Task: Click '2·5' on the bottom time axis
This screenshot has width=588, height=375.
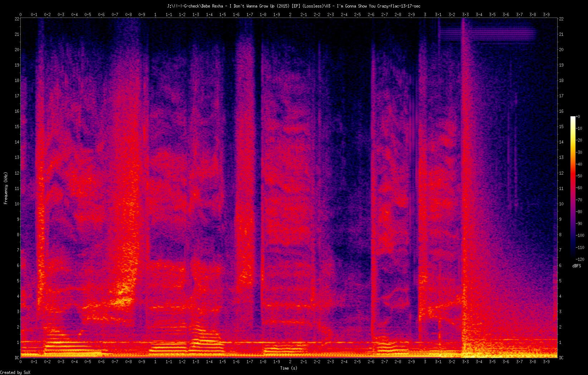Action: [x=358, y=362]
